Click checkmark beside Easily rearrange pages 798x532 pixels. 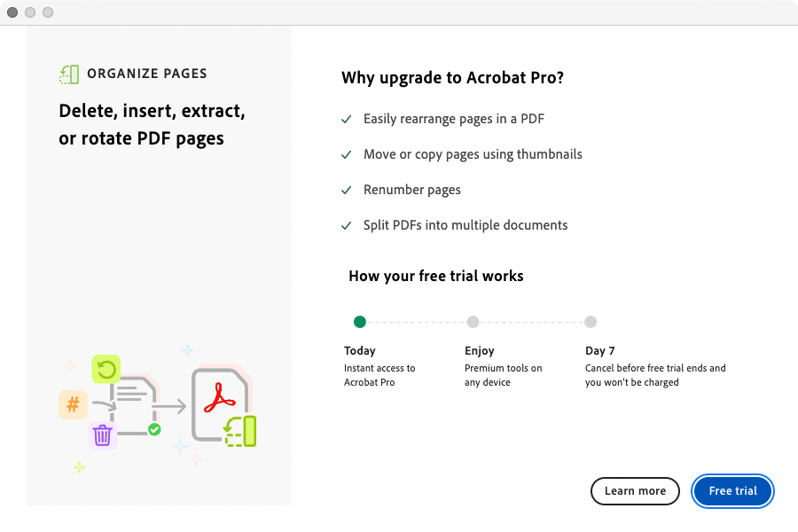tap(346, 120)
